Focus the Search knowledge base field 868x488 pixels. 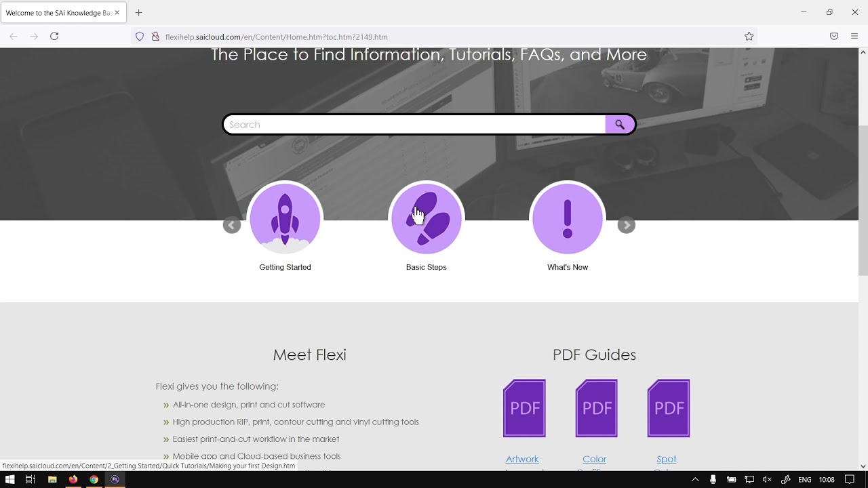point(415,125)
